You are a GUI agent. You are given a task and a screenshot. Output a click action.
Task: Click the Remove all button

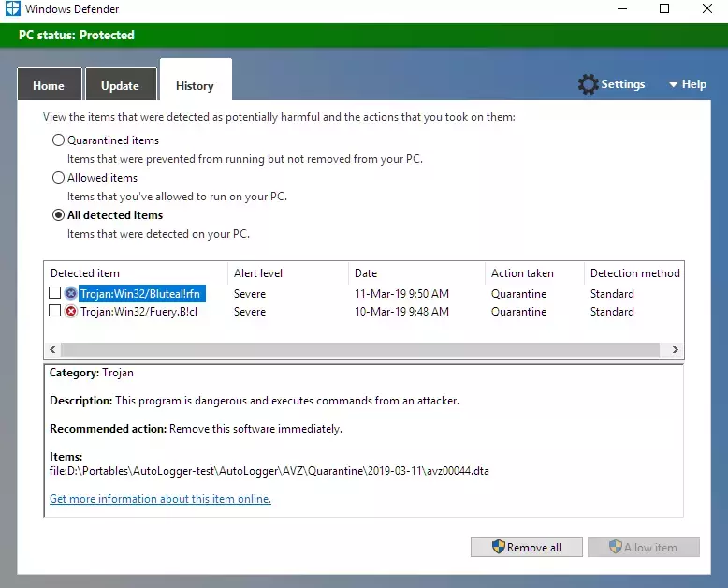tap(527, 547)
